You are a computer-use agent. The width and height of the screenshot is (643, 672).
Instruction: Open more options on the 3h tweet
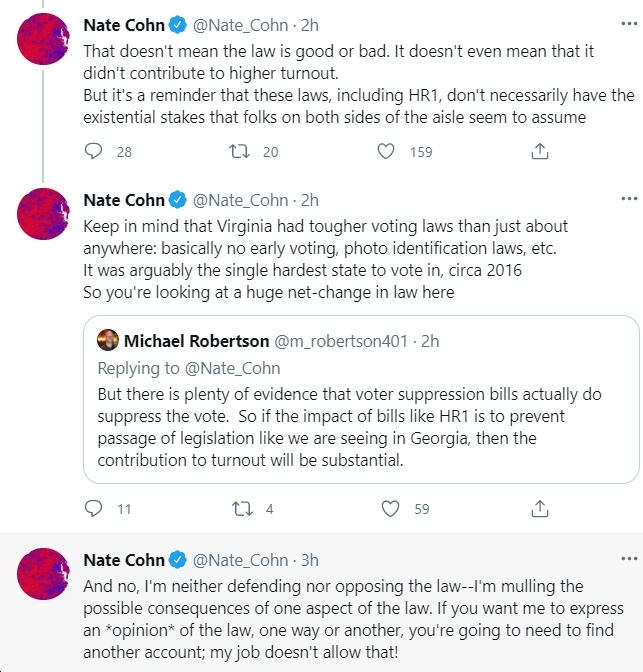pos(629,558)
